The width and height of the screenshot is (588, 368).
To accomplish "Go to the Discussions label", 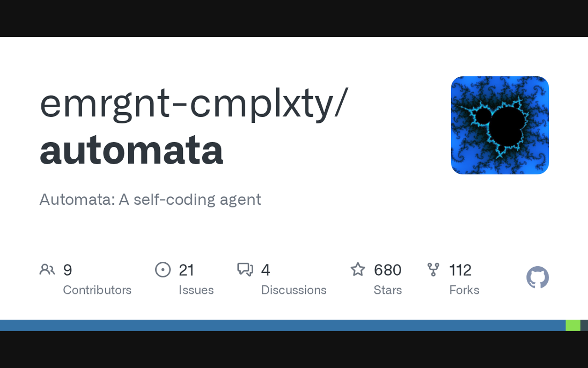I will tap(294, 290).
